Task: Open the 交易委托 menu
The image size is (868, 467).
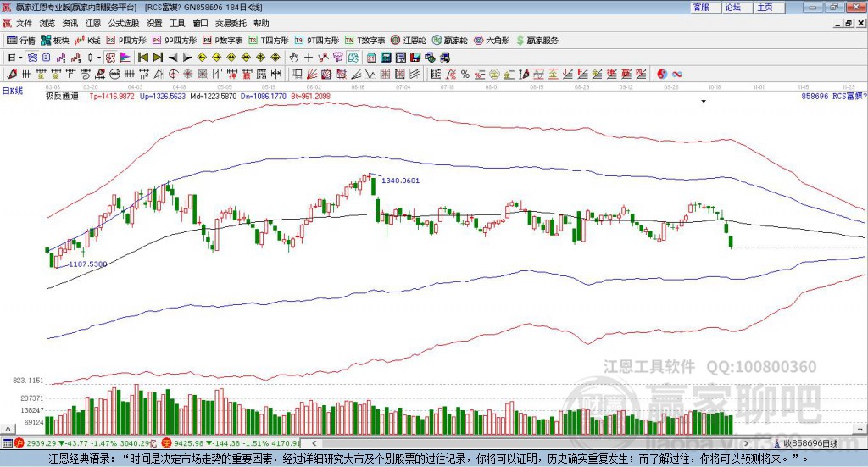Action: [x=231, y=23]
